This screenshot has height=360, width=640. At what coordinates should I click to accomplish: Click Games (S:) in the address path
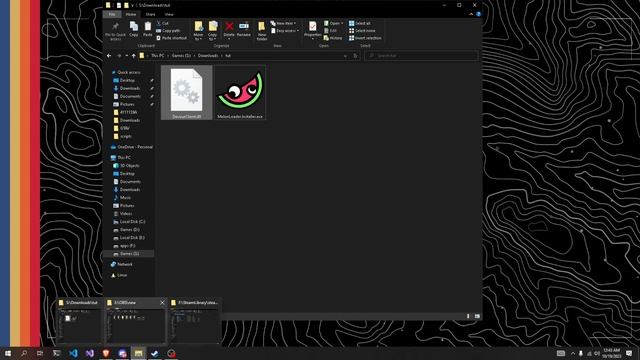pos(181,56)
